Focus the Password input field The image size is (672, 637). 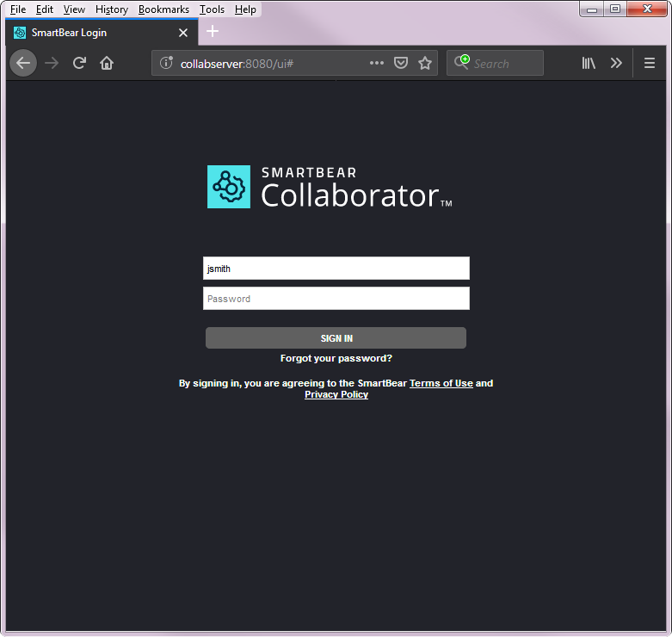click(336, 299)
